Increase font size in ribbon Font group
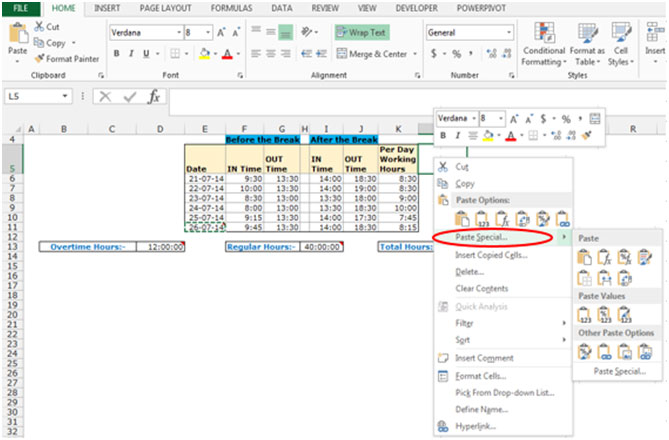This screenshot has height=440, width=669. (221, 32)
